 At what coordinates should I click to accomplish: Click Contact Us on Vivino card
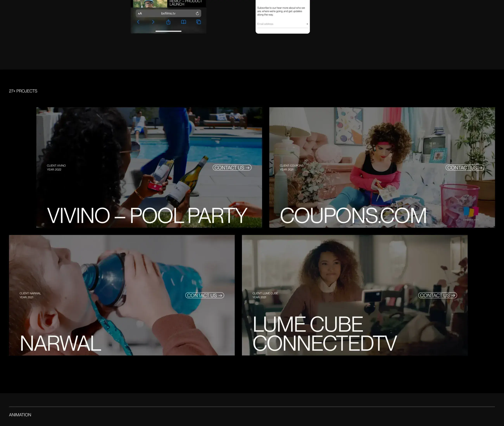click(x=232, y=168)
